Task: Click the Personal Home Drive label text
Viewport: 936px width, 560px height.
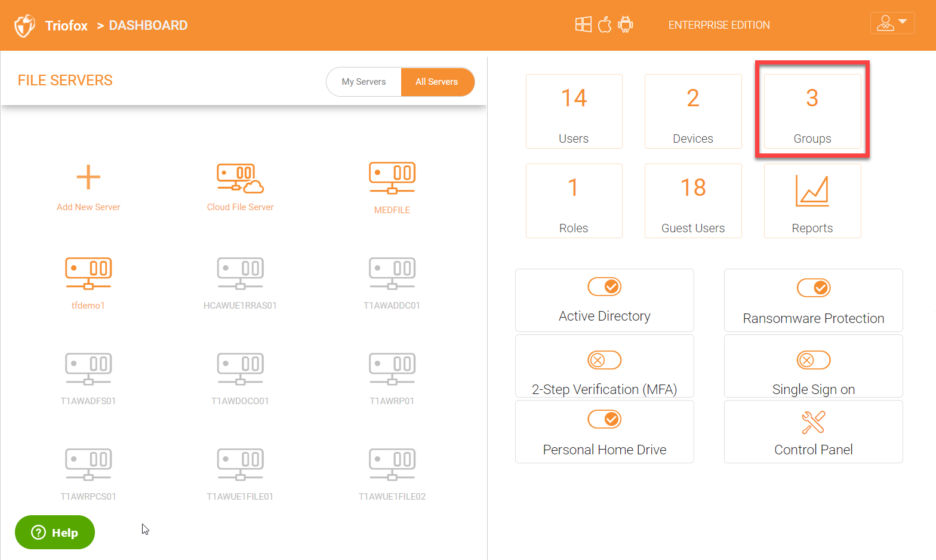Action: (x=605, y=450)
